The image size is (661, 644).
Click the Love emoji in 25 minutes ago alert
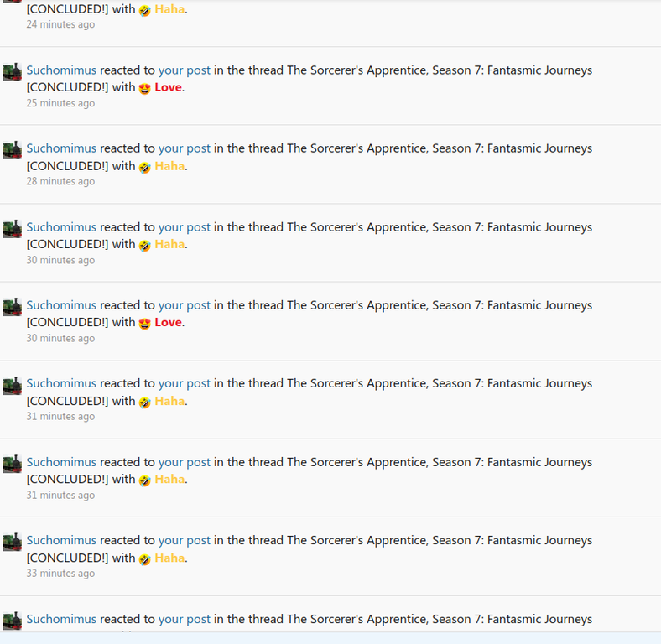tap(144, 89)
